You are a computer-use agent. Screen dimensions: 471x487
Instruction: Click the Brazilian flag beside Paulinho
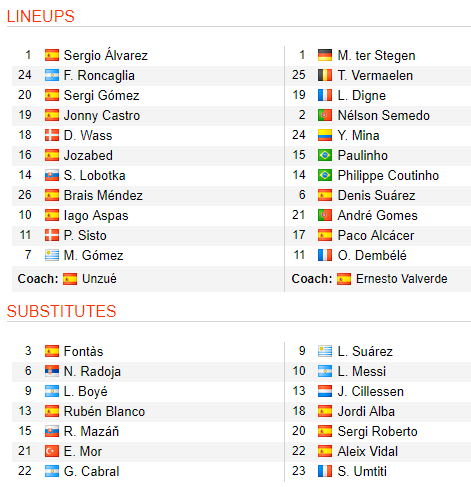point(325,155)
